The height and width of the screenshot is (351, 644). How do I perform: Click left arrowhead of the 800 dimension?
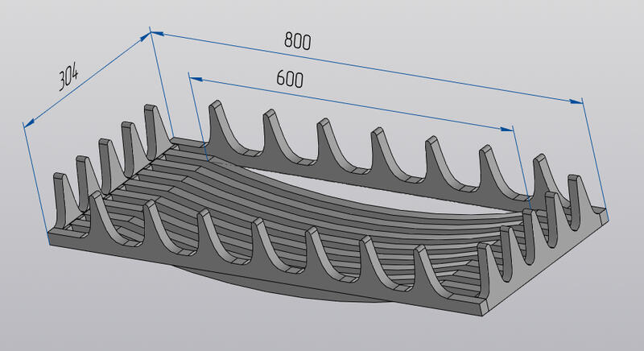156,33
